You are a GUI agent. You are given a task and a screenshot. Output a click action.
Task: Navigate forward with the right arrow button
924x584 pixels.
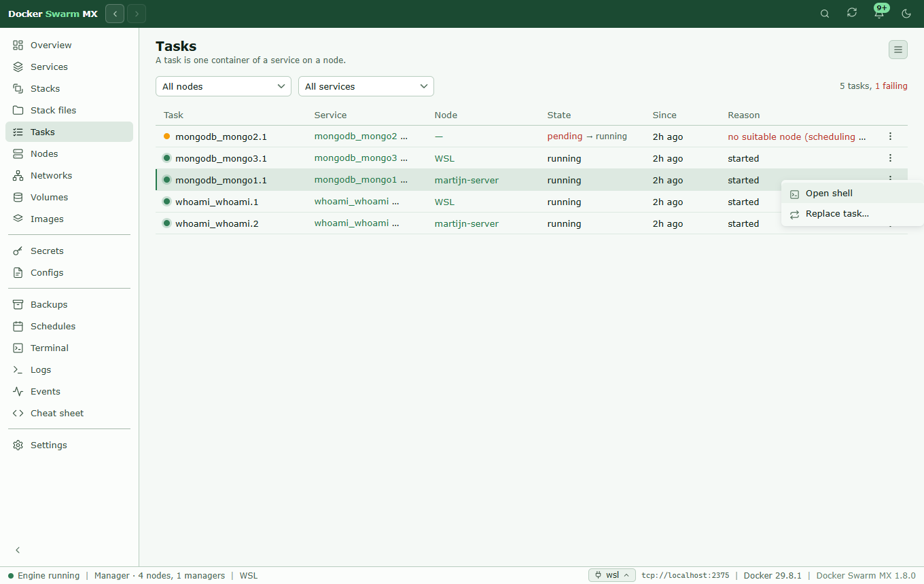coord(137,14)
